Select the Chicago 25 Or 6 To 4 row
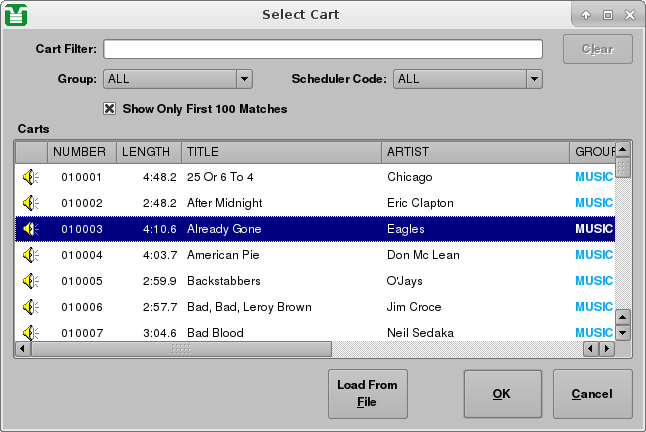Screen dimensions: 646x432 point(300,177)
